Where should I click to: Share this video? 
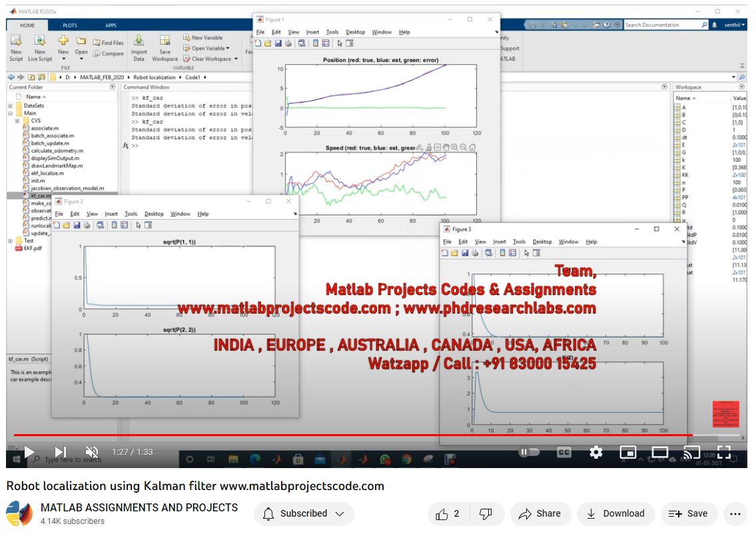coord(540,513)
